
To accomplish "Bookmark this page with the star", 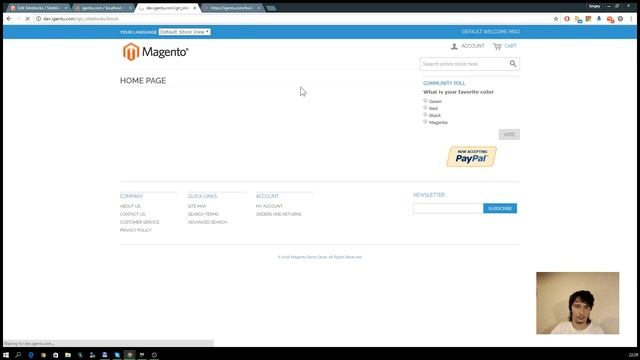I will click(556, 19).
